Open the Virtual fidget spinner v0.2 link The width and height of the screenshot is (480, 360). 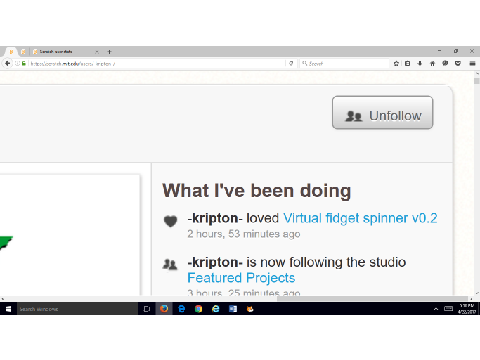pyautogui.click(x=360, y=218)
